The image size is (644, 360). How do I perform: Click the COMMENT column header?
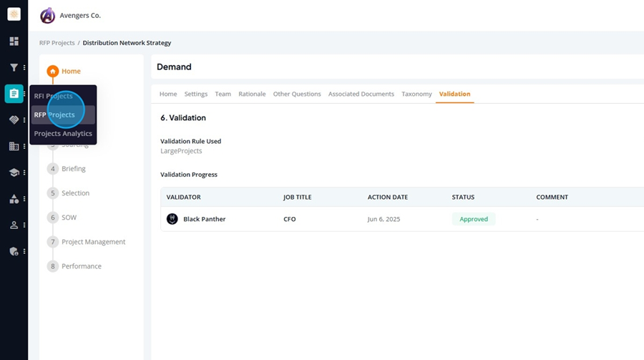552,198
